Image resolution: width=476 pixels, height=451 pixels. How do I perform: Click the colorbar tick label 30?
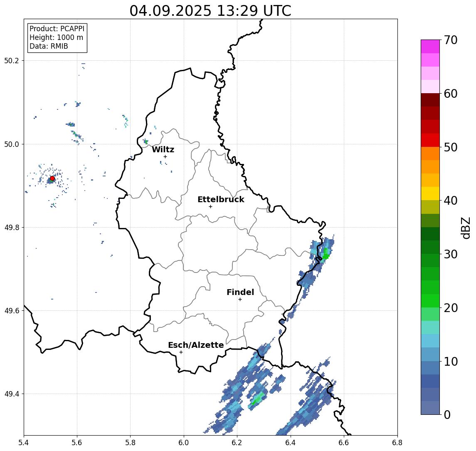451,254
